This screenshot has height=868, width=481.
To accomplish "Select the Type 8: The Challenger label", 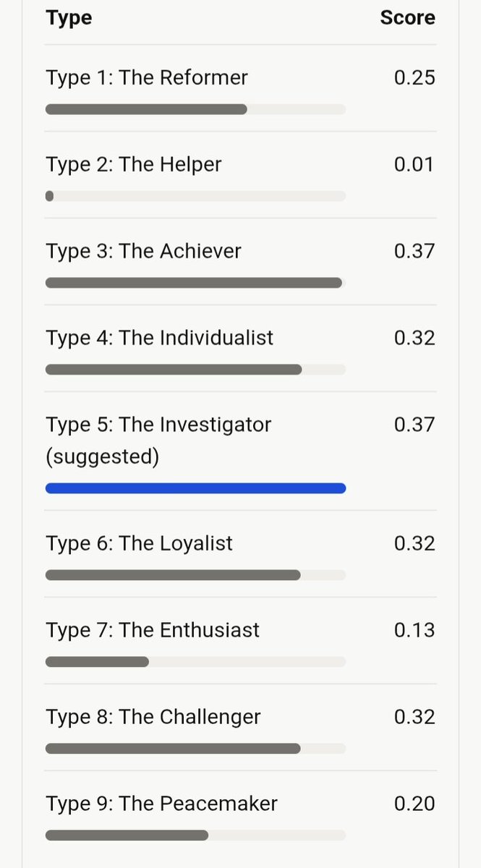I will [153, 717].
